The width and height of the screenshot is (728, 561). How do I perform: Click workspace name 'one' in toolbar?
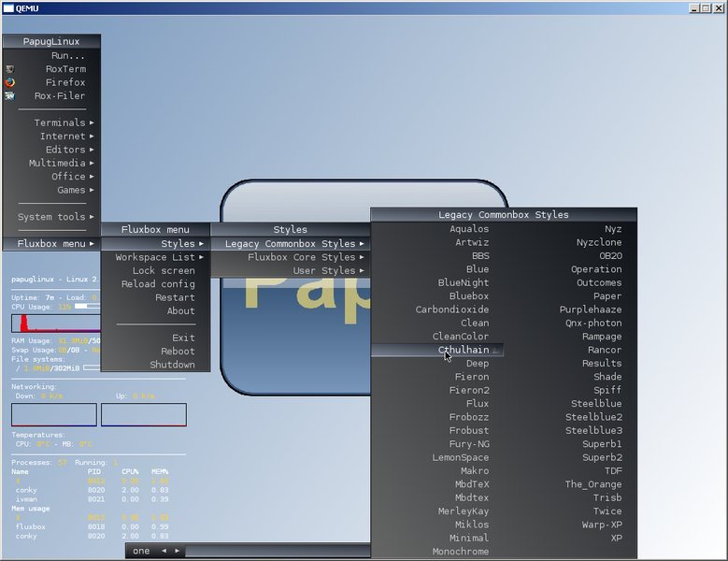[141, 552]
